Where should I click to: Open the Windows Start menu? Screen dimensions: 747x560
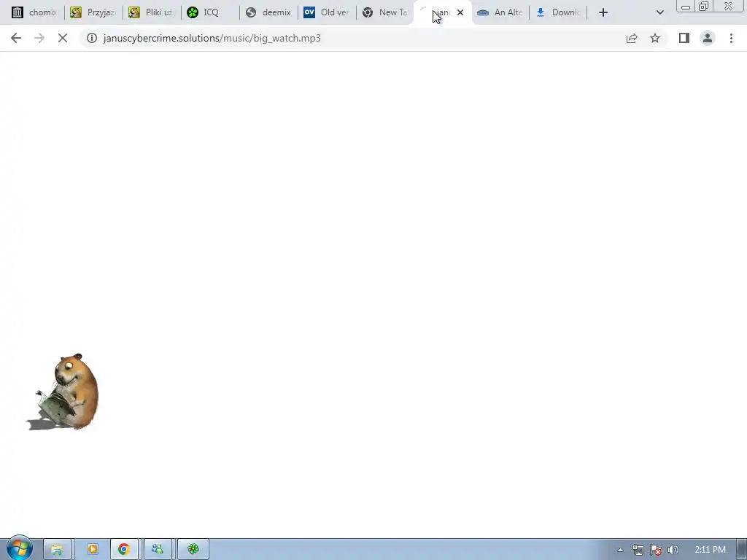pyautogui.click(x=20, y=548)
